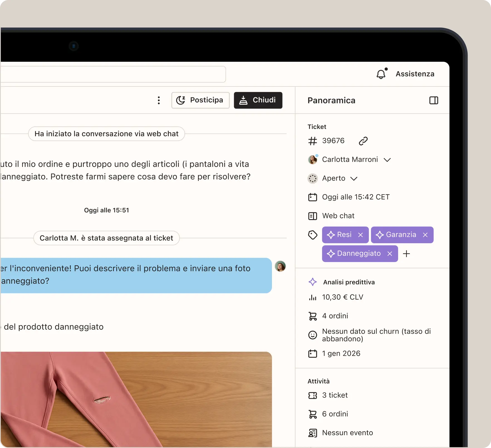Remove the Resi tag

click(360, 235)
